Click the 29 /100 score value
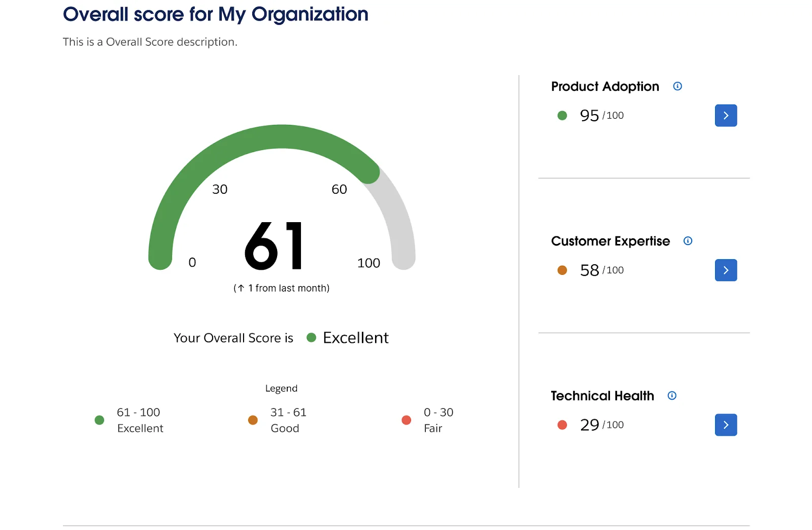The image size is (812, 530). [x=602, y=425]
